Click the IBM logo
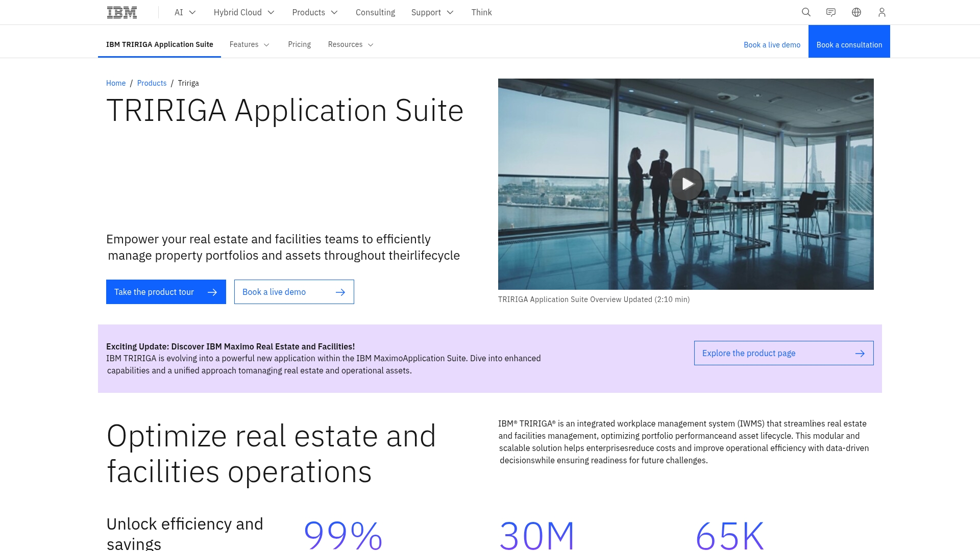Image resolution: width=980 pixels, height=551 pixels. coord(121,12)
